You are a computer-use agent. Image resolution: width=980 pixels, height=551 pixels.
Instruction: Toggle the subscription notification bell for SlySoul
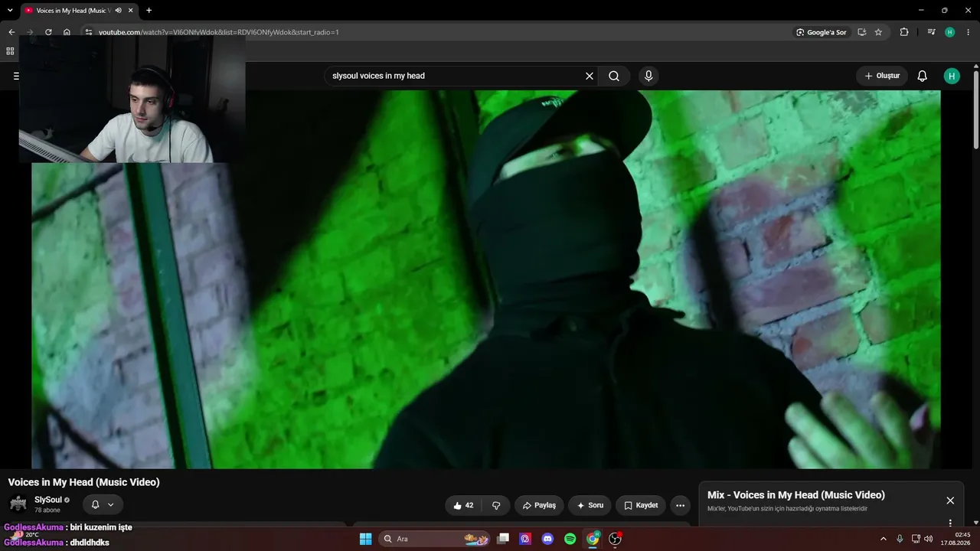[102, 504]
